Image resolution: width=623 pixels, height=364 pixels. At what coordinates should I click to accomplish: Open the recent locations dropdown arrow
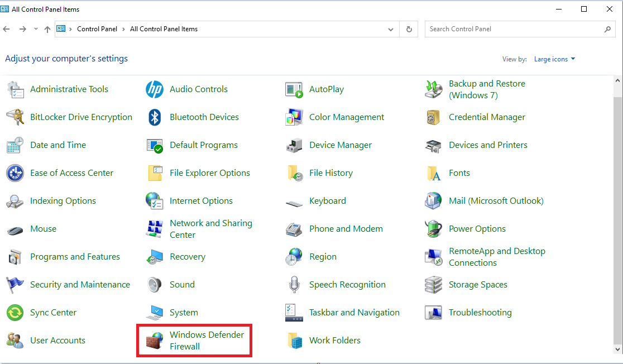click(36, 29)
